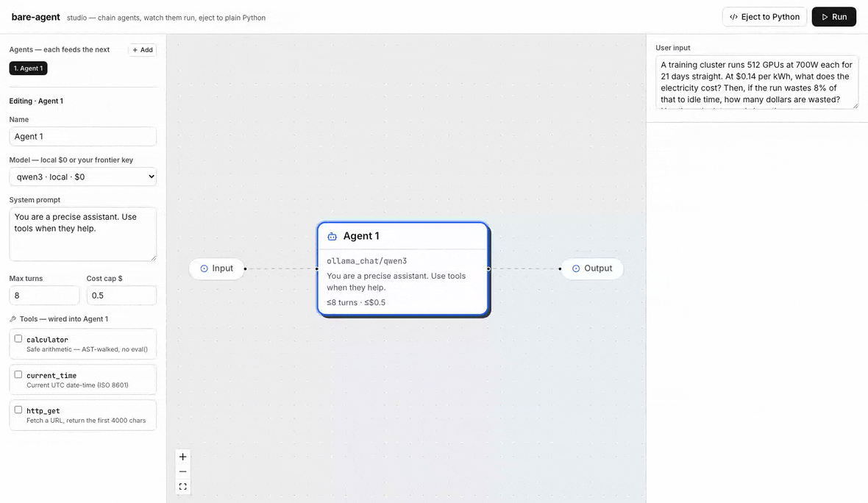
Task: Edit the Cost cap field
Action: click(x=121, y=295)
